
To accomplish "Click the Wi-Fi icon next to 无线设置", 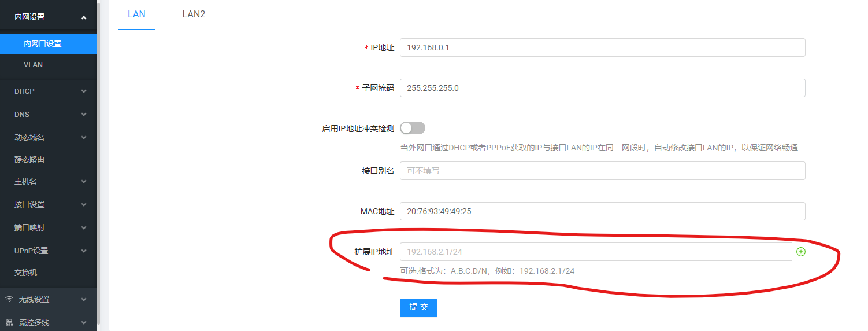I will 9,299.
